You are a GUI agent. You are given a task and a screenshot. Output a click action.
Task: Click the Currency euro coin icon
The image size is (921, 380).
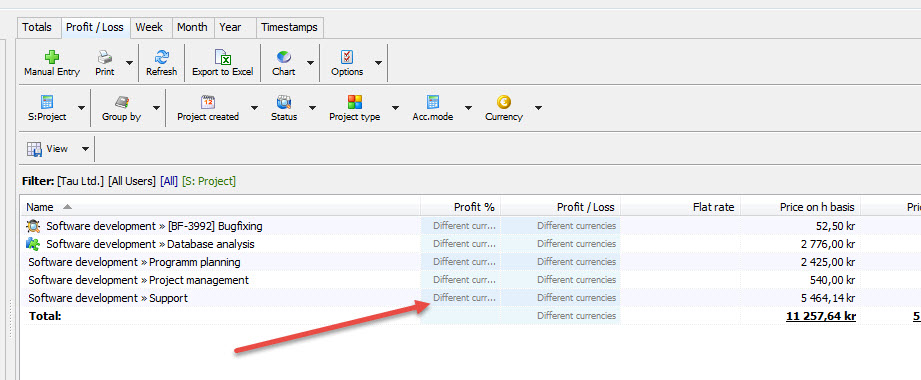coord(503,102)
